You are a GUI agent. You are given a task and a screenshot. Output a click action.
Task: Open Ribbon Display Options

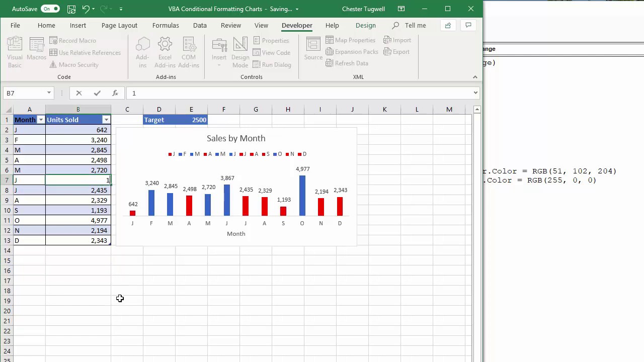coord(401,9)
